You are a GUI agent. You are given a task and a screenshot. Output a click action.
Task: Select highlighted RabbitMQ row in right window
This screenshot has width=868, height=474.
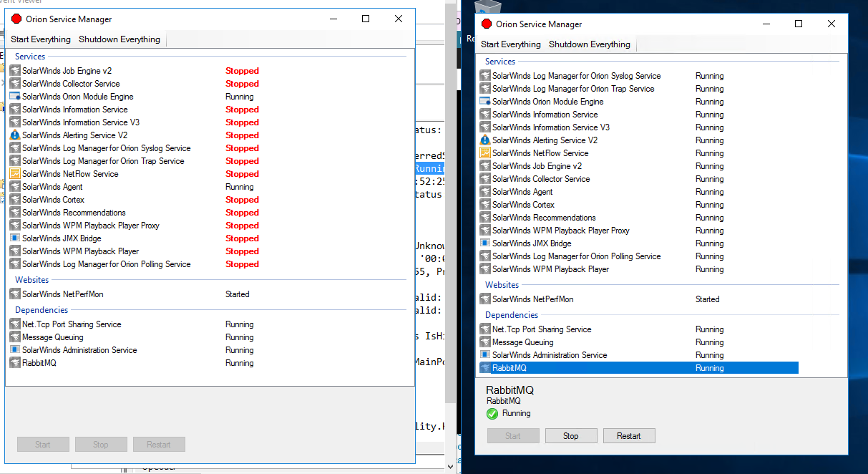click(638, 368)
